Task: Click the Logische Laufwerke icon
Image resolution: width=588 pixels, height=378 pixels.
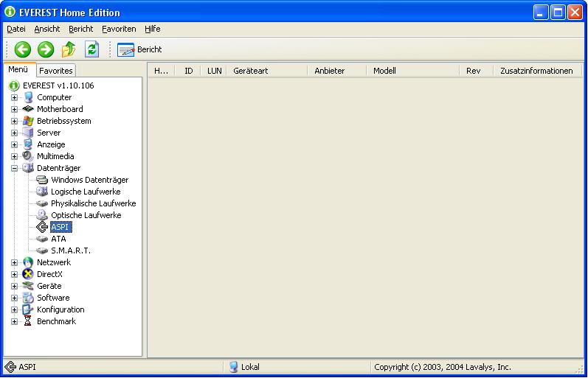Action: pos(42,192)
